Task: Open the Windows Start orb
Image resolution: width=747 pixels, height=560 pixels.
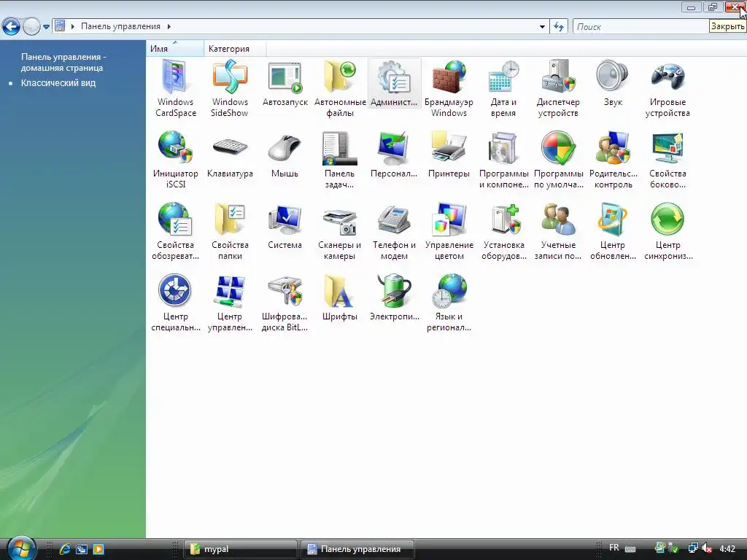Action: [x=21, y=548]
